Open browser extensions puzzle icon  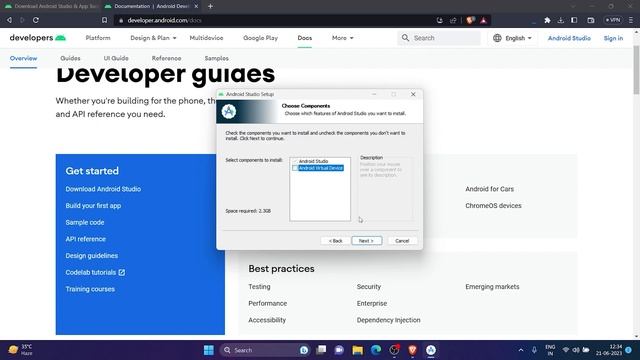coord(547,20)
